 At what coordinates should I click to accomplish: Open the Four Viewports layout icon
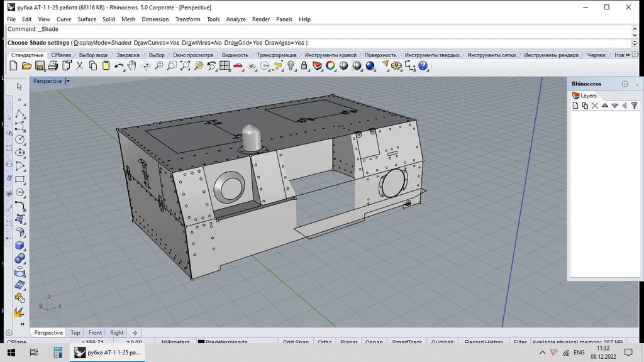click(225, 66)
